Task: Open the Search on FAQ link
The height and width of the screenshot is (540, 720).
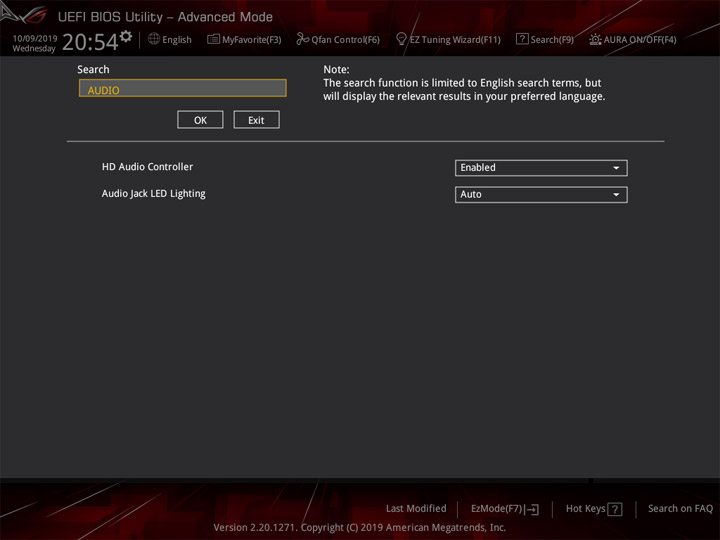Action: point(680,508)
